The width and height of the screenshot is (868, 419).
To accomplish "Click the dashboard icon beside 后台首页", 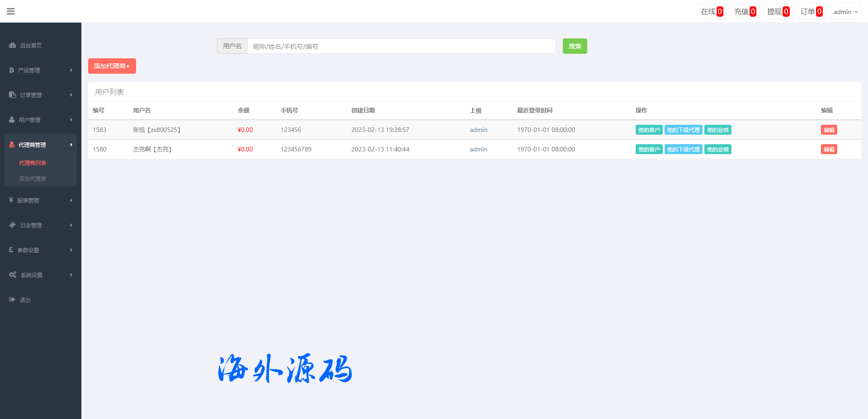I will [12, 45].
